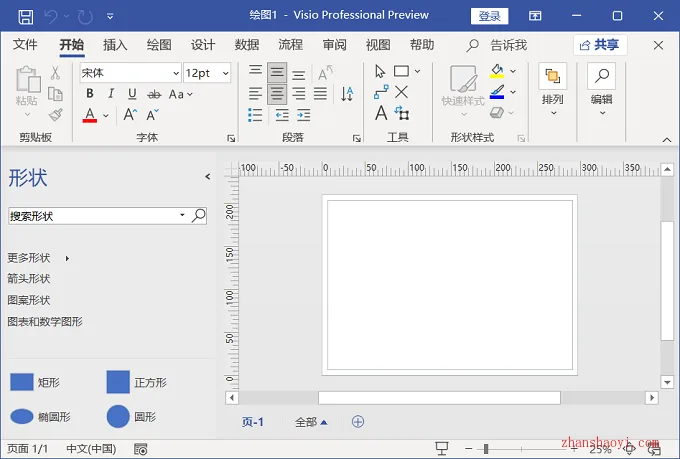Collapse the 形状 shapes pane arrow
Viewport: 680px width, 459px height.
click(208, 177)
